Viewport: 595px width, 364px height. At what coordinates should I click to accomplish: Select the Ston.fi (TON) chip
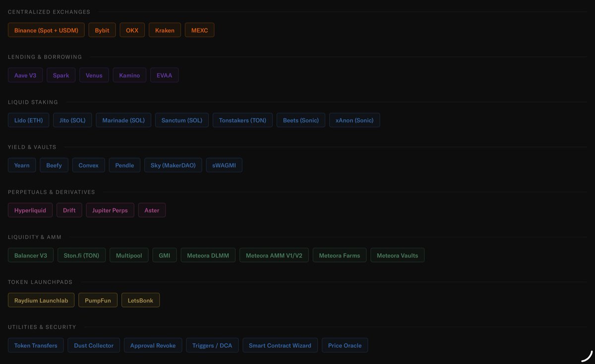[81, 255]
